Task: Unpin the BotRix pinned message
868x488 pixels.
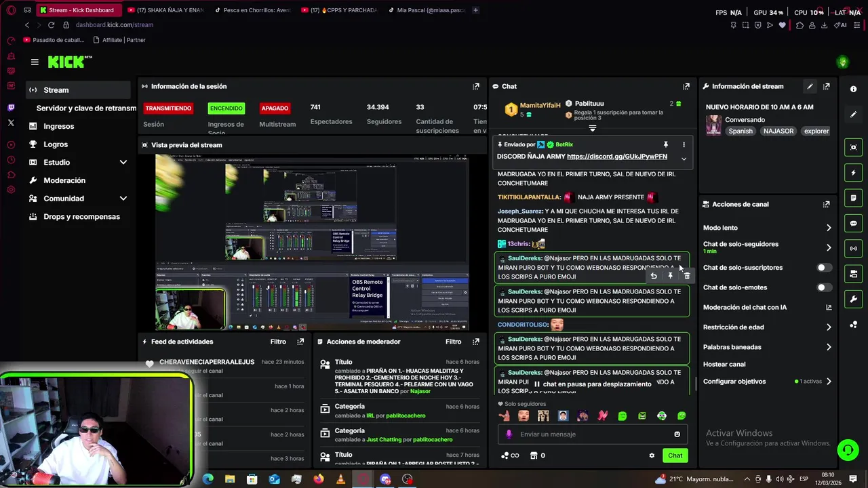Action: point(666,144)
